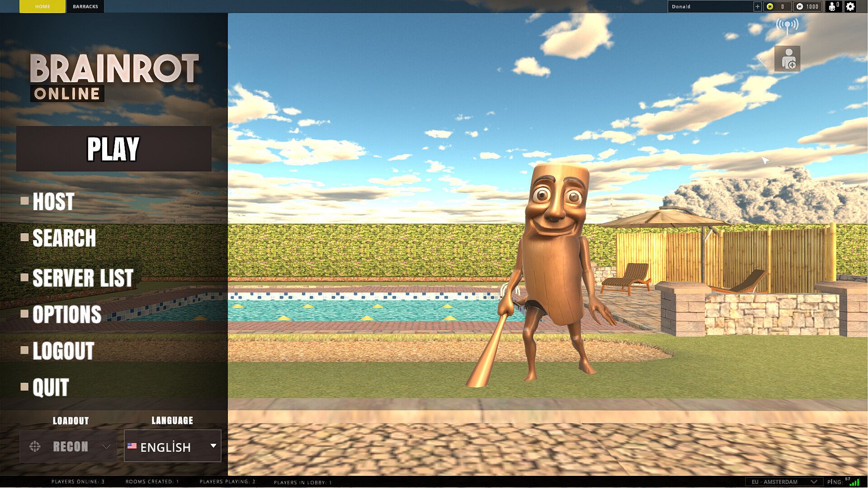
Task: Open the Options menu entry
Action: 66,314
